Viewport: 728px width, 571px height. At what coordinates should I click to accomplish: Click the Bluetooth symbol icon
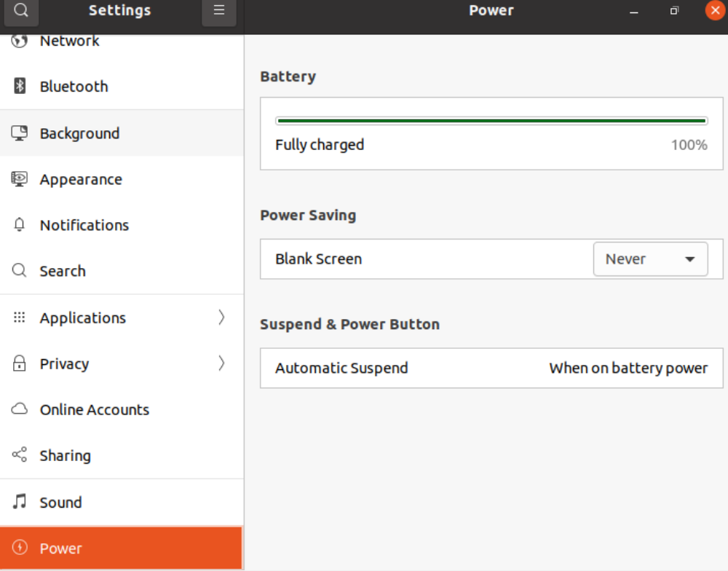20,86
